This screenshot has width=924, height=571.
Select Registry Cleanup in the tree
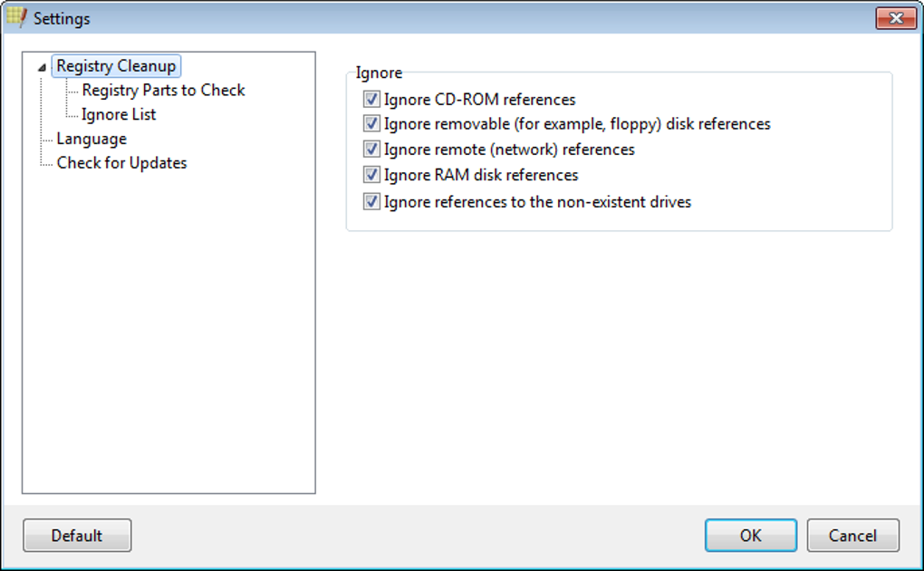116,66
